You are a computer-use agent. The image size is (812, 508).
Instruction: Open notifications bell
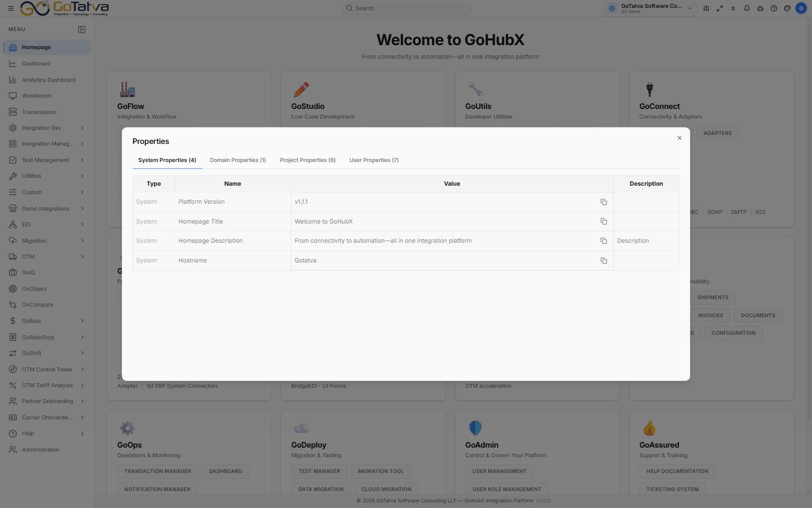point(747,8)
